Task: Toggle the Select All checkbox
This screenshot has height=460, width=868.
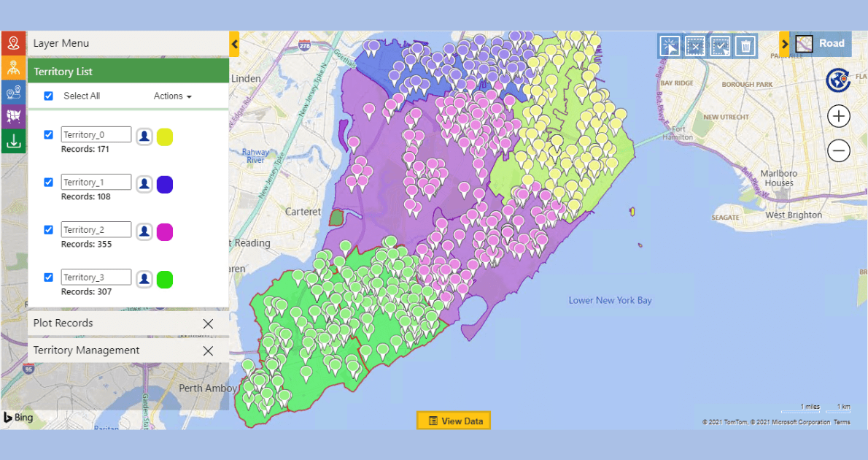Action: [x=49, y=96]
